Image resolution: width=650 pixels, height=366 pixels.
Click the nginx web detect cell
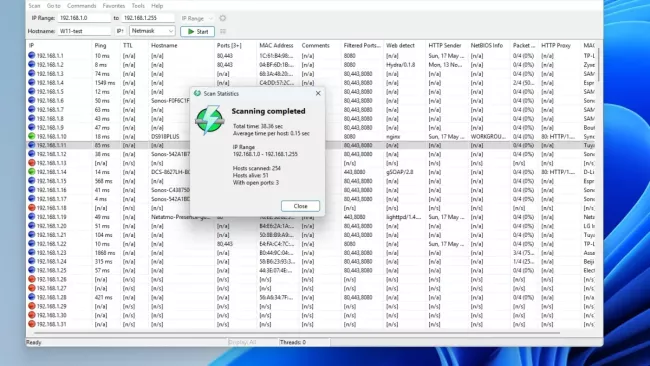pyautogui.click(x=393, y=136)
